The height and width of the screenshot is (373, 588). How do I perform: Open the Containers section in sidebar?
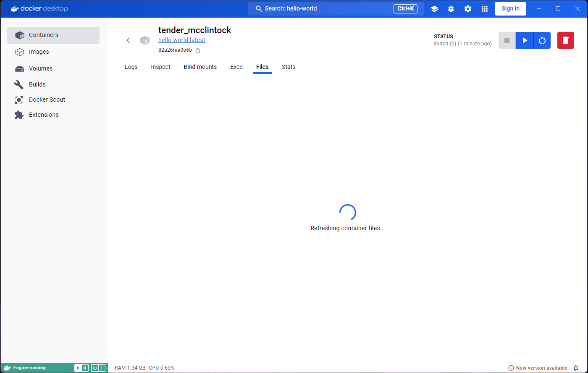pyautogui.click(x=53, y=35)
